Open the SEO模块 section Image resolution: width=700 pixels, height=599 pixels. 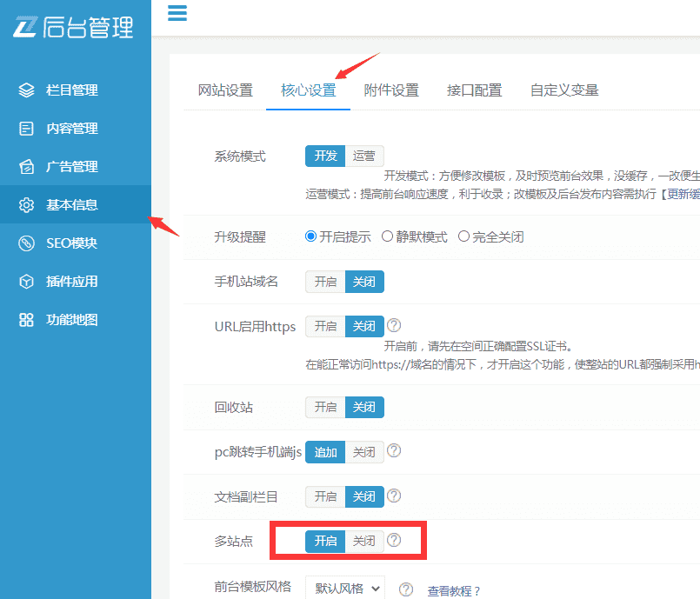(59, 243)
